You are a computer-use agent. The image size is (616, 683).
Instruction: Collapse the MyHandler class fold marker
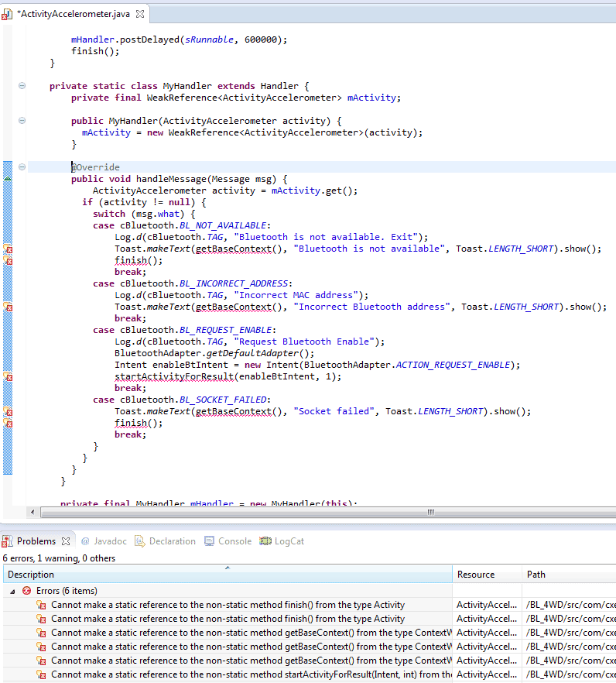pos(22,86)
